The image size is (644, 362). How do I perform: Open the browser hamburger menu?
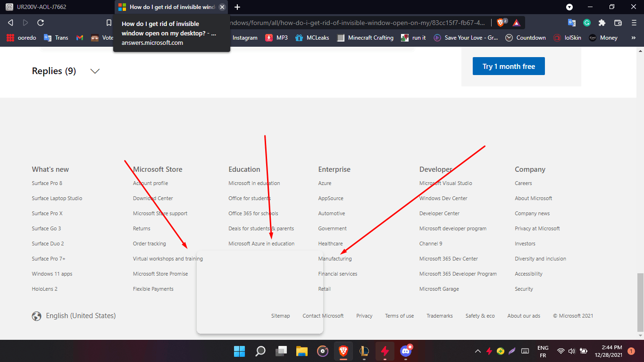634,23
